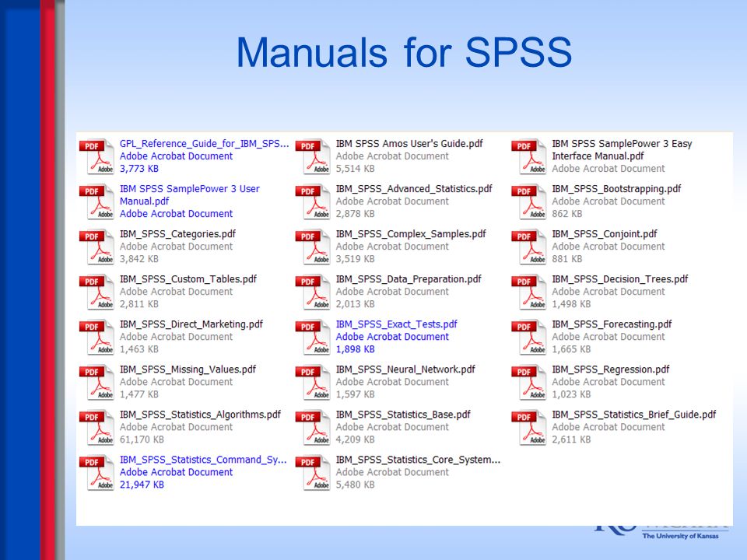
Task: Click file name IBM_SPSS_Missing_Values.pdf
Action: click(188, 369)
